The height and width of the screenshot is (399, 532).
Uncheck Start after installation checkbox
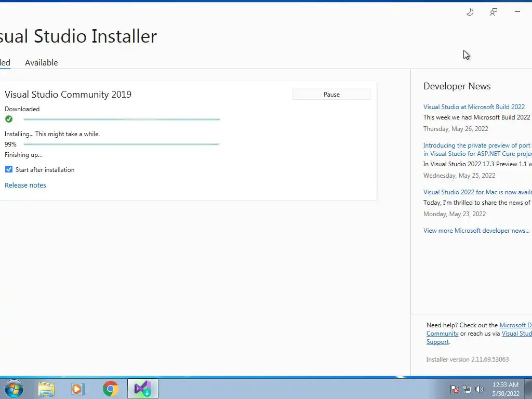point(9,169)
